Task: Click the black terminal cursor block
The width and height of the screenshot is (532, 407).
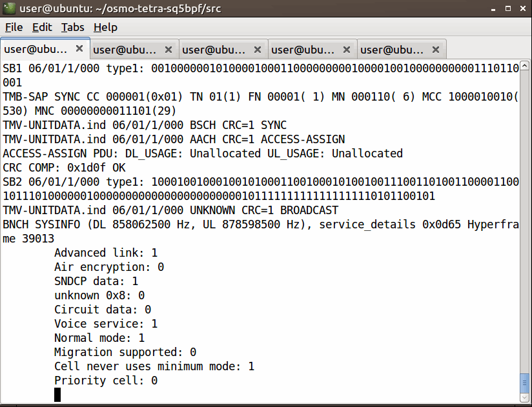Action: [x=57, y=395]
